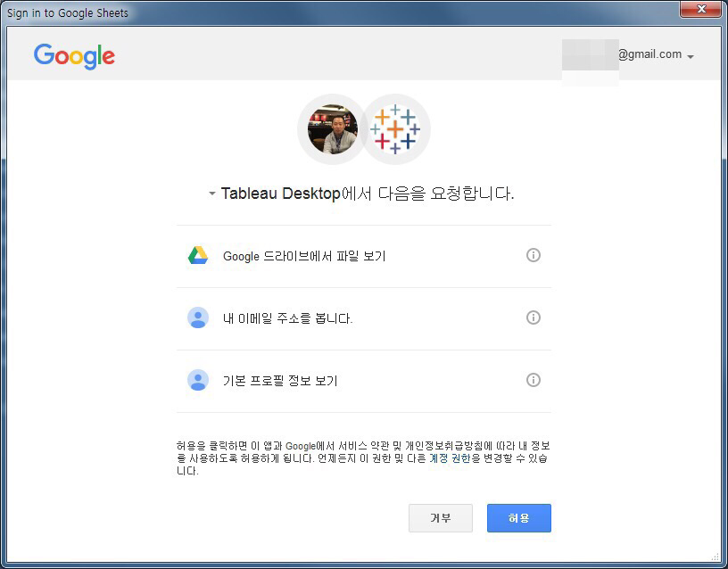Show info for the email address permission
The width and height of the screenshot is (728, 569).
534,317
